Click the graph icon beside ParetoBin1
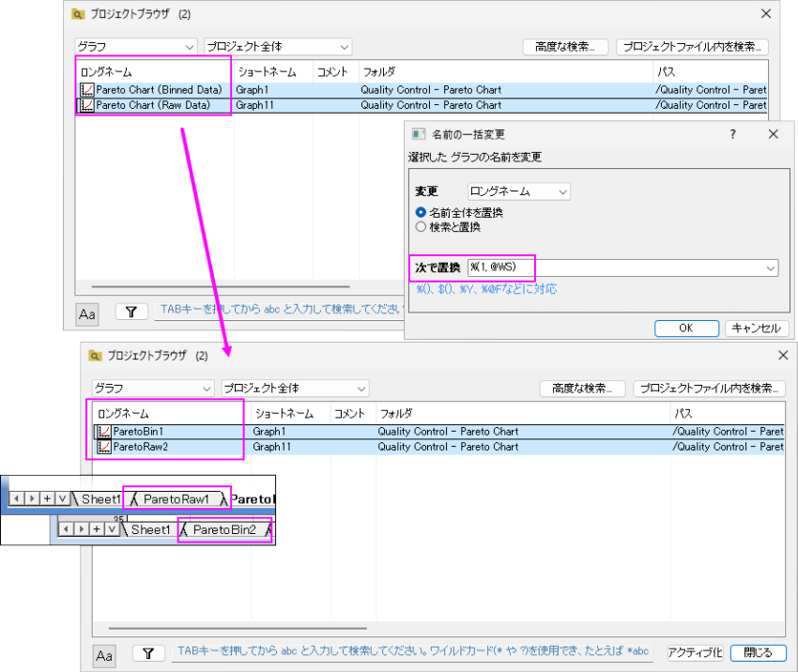 point(104,432)
